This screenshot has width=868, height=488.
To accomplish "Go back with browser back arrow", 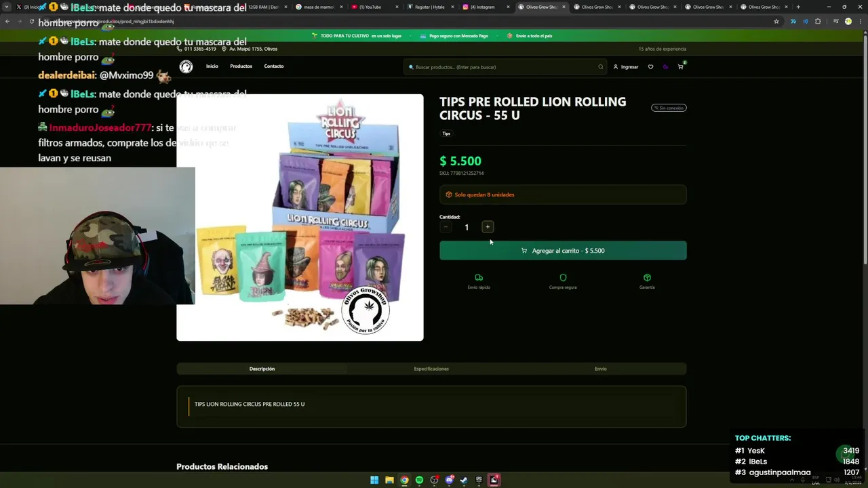I will pyautogui.click(x=7, y=21).
